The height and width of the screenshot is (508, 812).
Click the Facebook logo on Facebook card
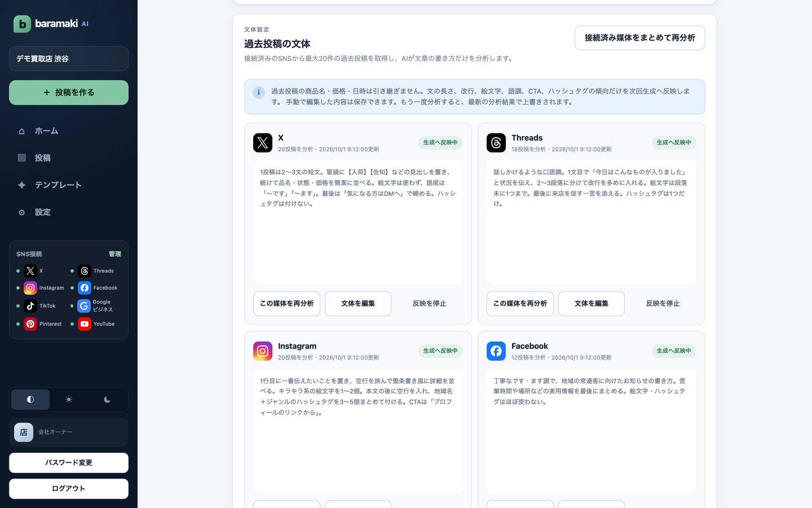tap(496, 351)
